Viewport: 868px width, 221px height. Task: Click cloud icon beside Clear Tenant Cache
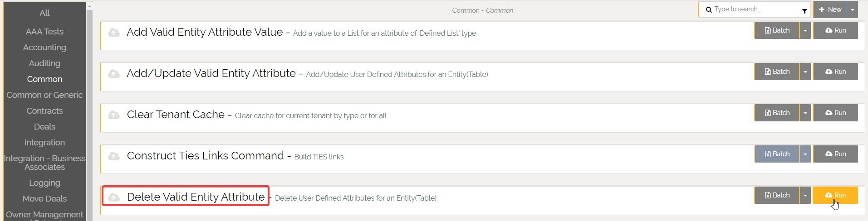coord(114,115)
